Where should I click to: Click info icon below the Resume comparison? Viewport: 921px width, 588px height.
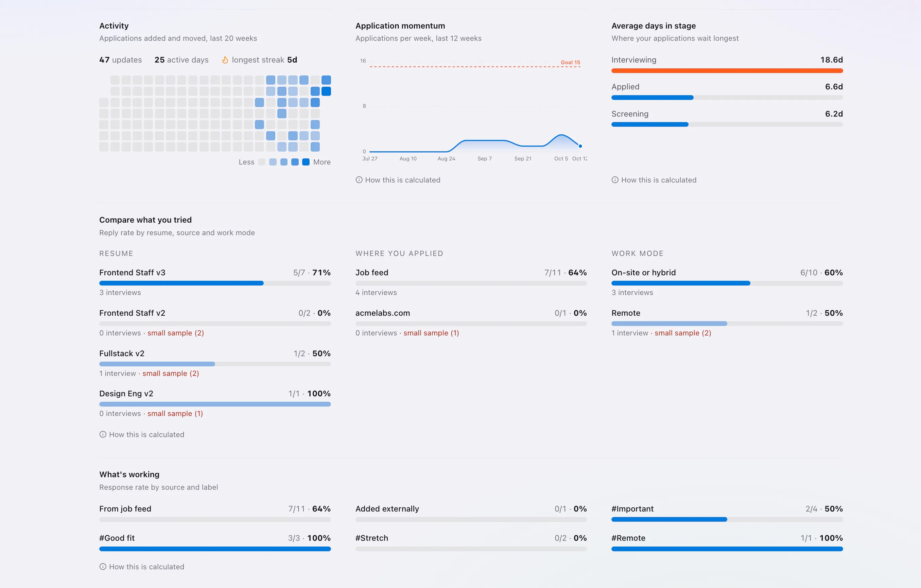pos(103,434)
